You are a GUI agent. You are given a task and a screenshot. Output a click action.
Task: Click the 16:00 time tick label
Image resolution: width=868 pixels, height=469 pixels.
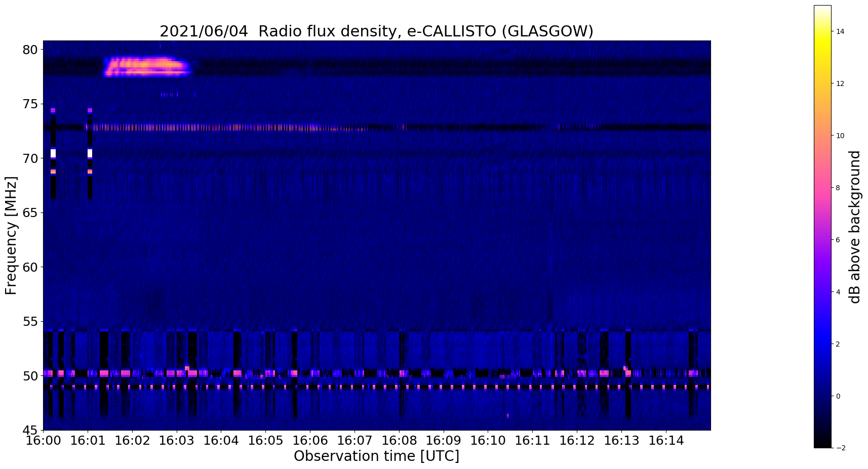pyautogui.click(x=43, y=440)
